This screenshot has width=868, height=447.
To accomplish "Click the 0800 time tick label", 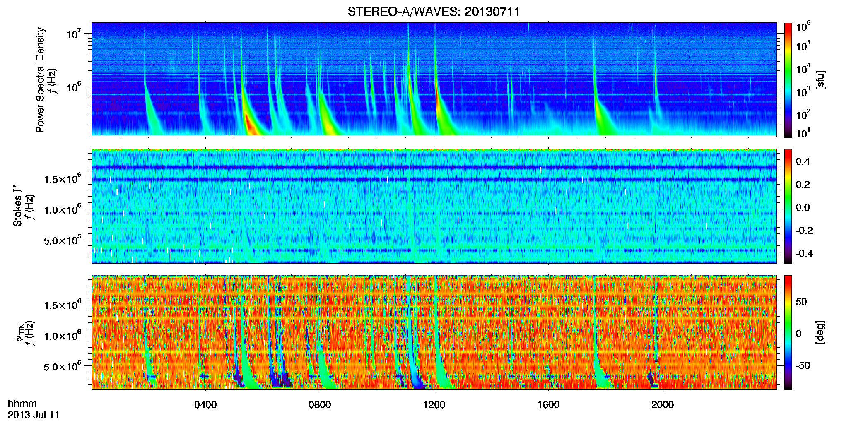I will point(320,404).
